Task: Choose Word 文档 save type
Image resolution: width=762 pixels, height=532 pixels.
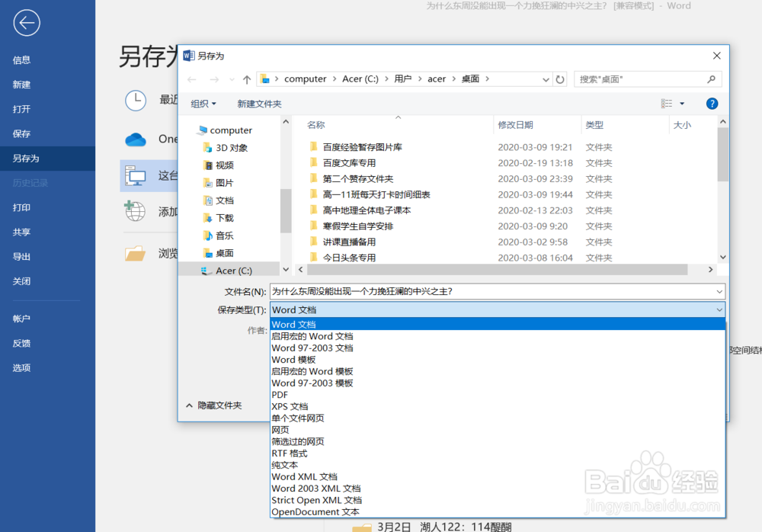Action: coord(498,325)
